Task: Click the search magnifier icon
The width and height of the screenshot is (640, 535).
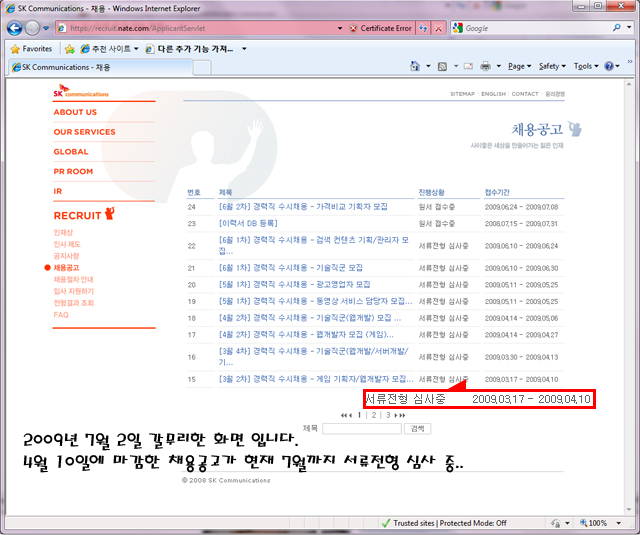Action: (x=616, y=27)
